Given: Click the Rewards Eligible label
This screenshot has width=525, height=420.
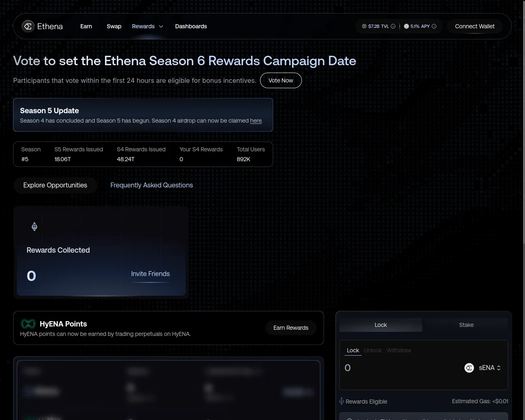Looking at the screenshot, I should tap(366, 402).
